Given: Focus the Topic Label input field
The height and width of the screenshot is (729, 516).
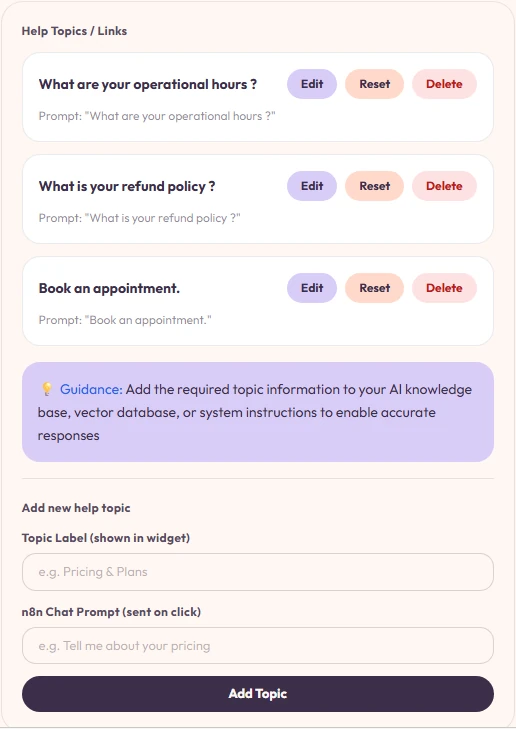Looking at the screenshot, I should click(x=258, y=572).
